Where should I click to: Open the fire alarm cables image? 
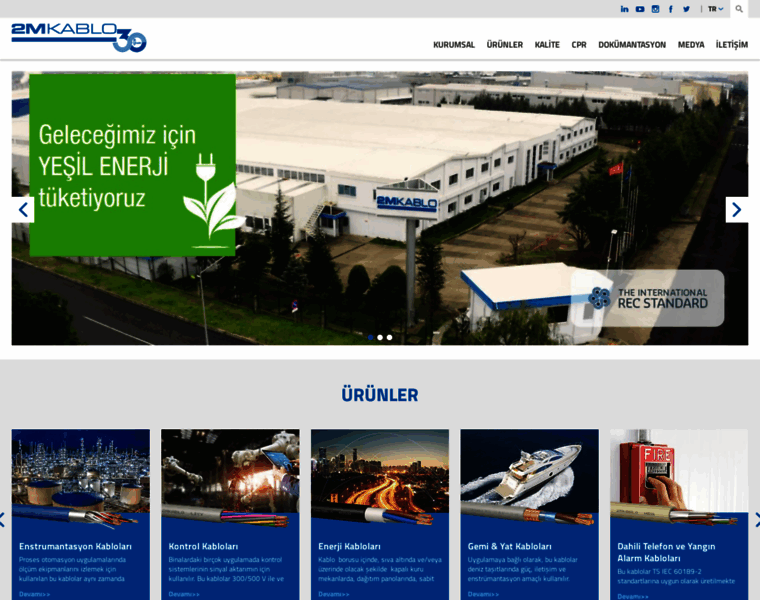[679, 477]
